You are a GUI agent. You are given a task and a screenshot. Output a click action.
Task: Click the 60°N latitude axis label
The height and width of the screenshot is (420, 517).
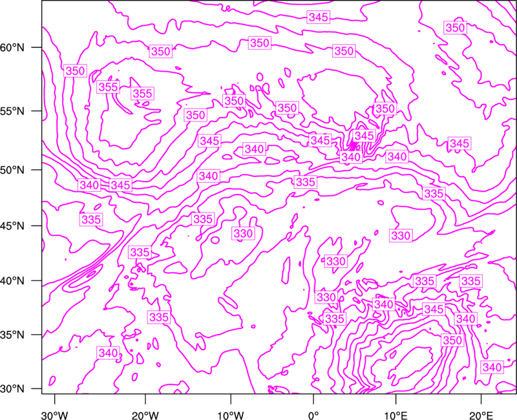coord(12,47)
